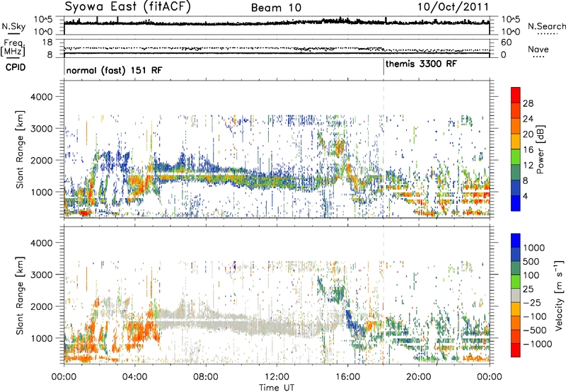Click the "-1000" tick on Velocity color bar

coord(538,344)
